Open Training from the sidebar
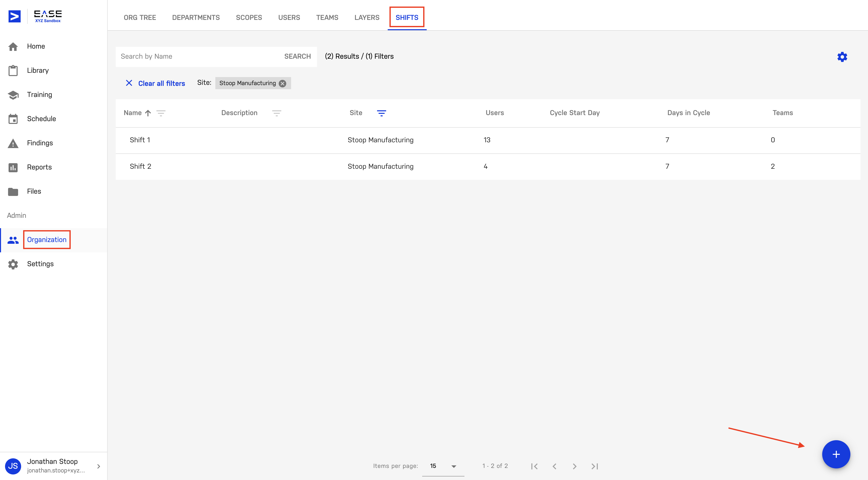 coord(40,94)
